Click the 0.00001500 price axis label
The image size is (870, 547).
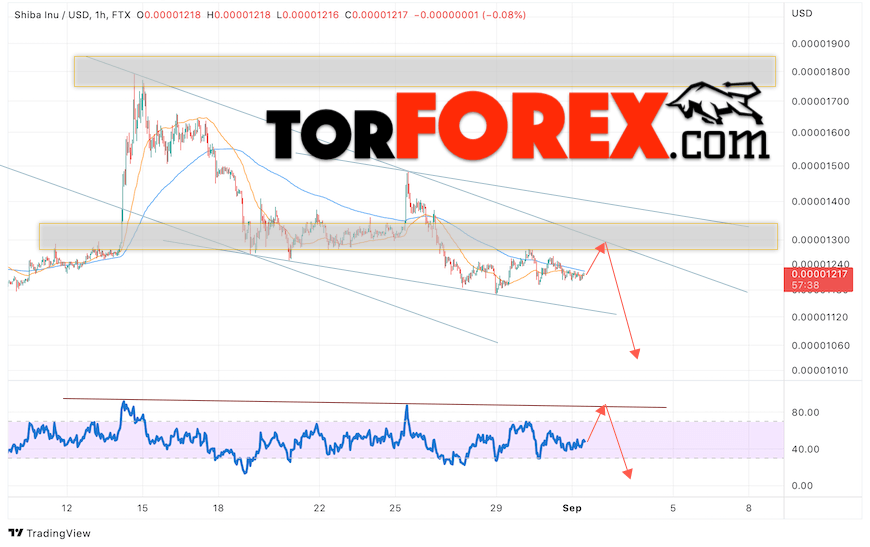pyautogui.click(x=820, y=166)
